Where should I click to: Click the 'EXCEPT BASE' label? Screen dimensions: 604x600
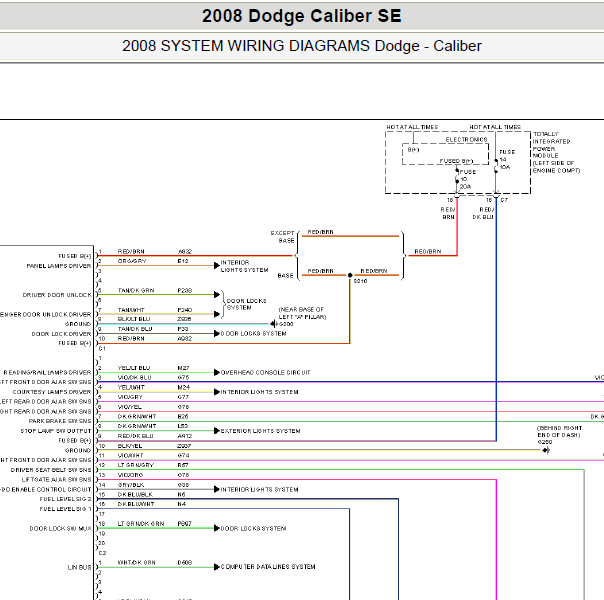(283, 237)
